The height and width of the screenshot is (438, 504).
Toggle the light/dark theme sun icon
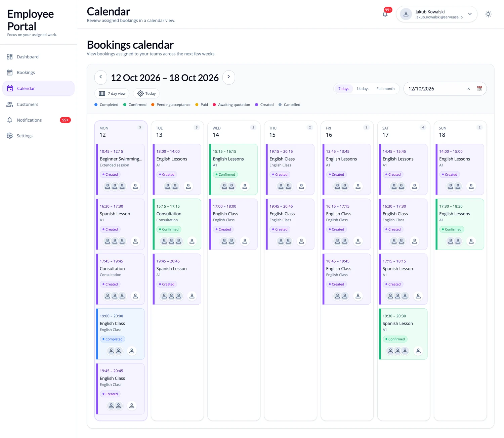pyautogui.click(x=488, y=14)
